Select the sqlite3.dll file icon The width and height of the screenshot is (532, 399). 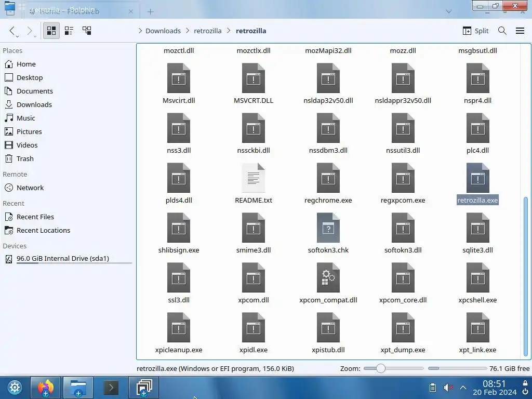pos(478,228)
